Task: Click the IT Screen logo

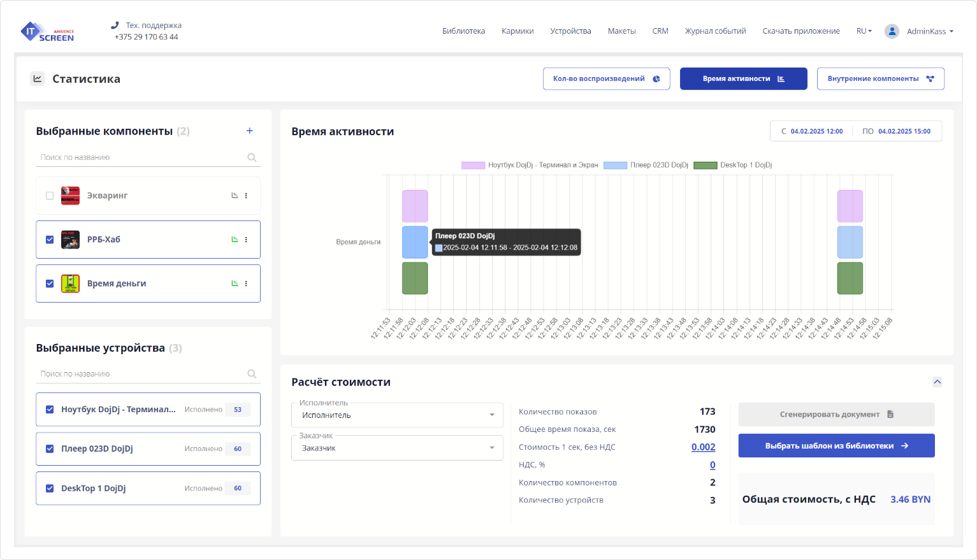Action: [48, 31]
